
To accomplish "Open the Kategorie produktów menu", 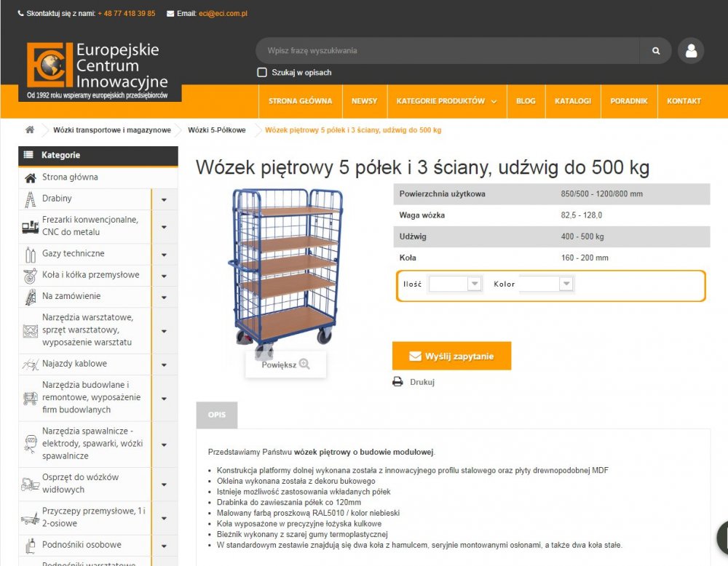I will tap(447, 101).
